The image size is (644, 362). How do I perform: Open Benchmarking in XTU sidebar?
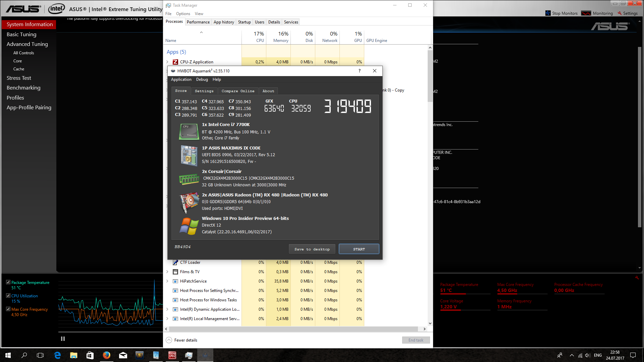click(x=23, y=88)
